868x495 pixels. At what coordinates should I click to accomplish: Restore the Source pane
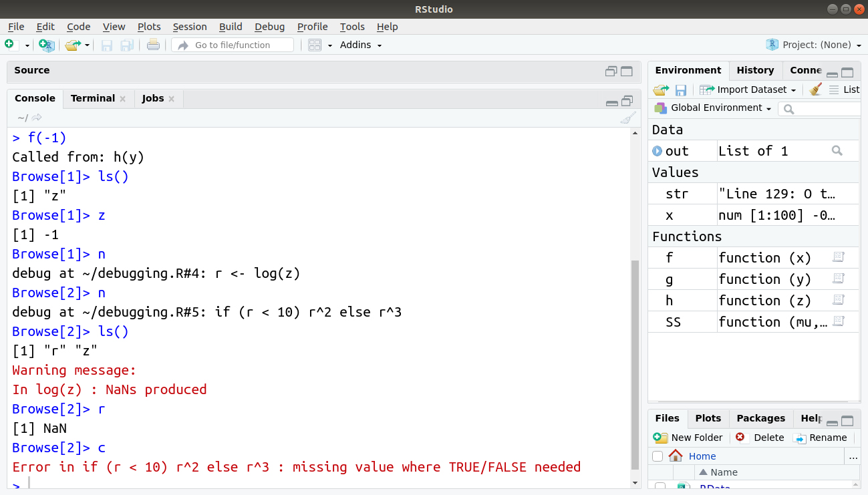(x=611, y=71)
